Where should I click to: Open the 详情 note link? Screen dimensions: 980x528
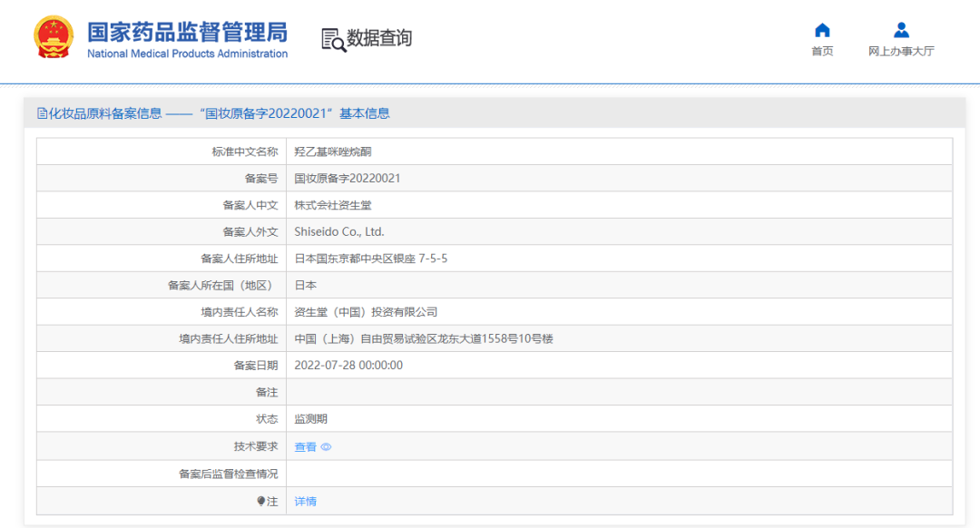(306, 501)
